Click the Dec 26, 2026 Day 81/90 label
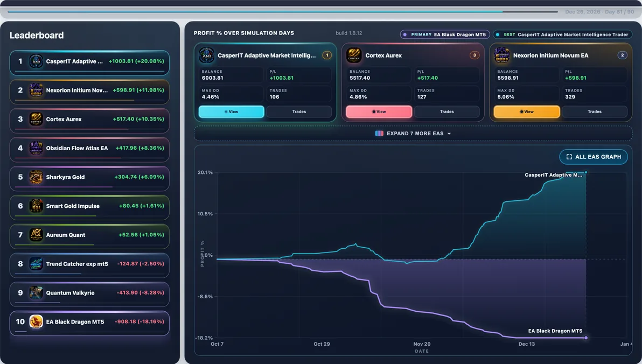The height and width of the screenshot is (364, 642). coord(599,12)
